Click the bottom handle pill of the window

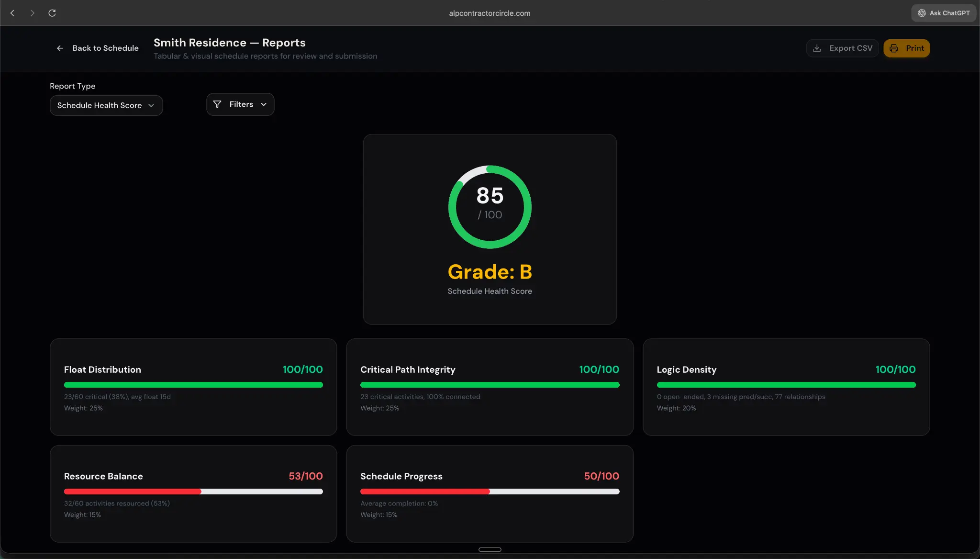[490, 549]
